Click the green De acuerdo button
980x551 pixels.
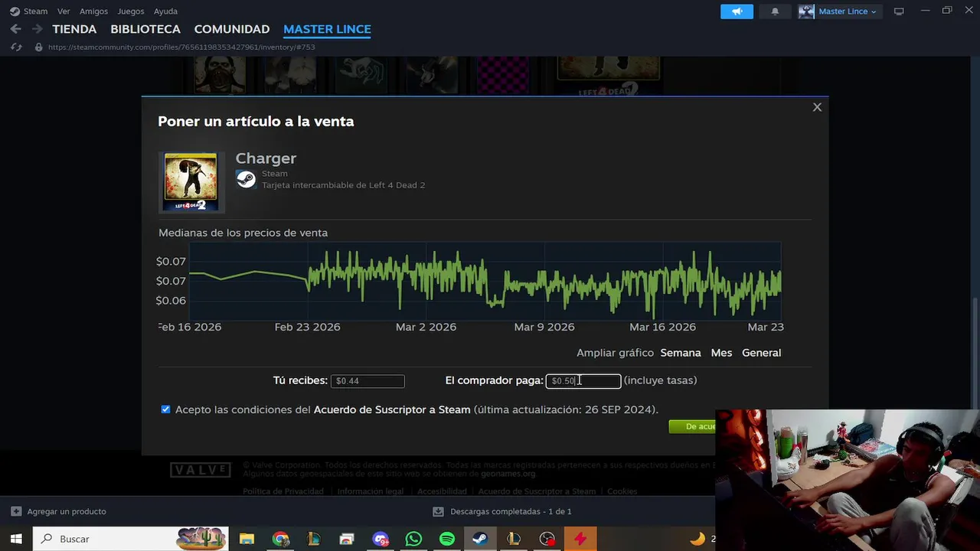(x=693, y=426)
